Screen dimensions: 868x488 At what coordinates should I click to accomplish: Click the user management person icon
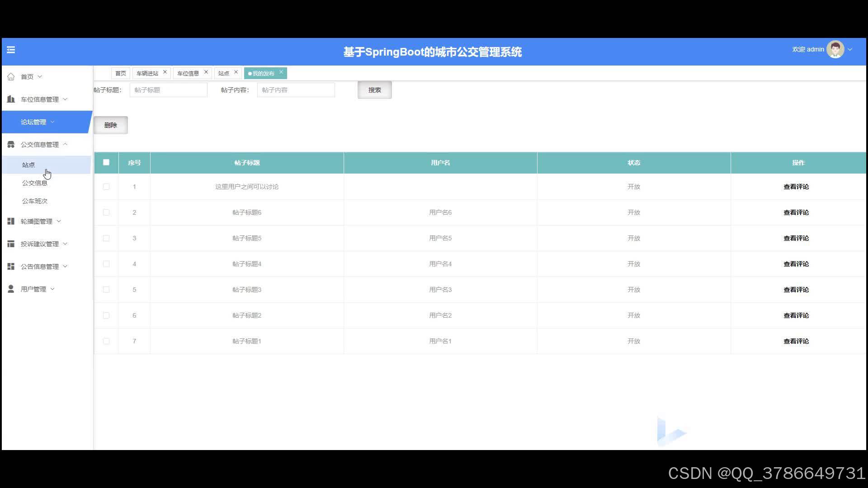click(x=11, y=289)
